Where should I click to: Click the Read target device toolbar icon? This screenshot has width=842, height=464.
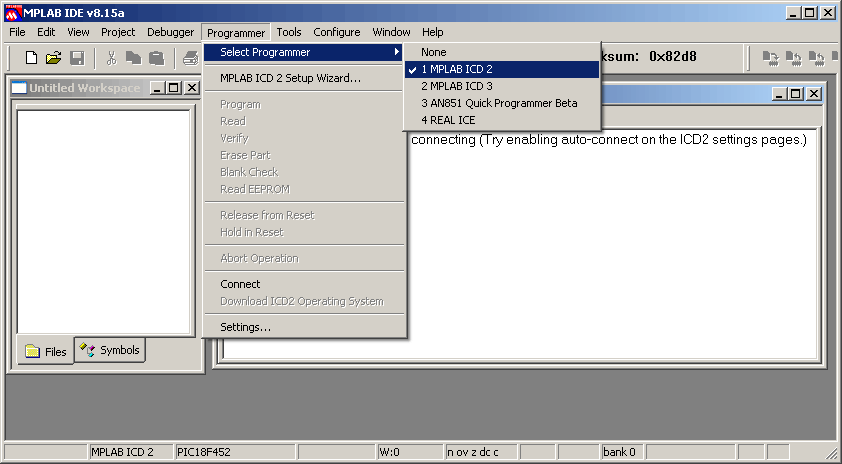[x=793, y=57]
